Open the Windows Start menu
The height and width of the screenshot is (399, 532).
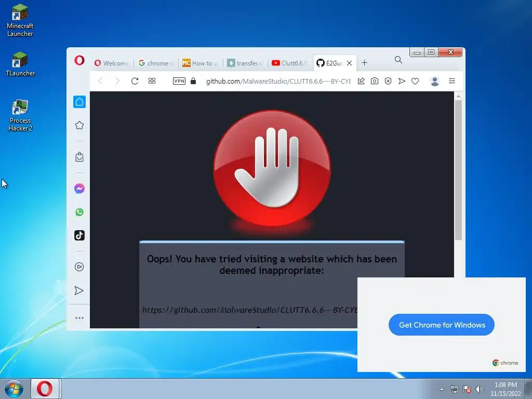14,389
